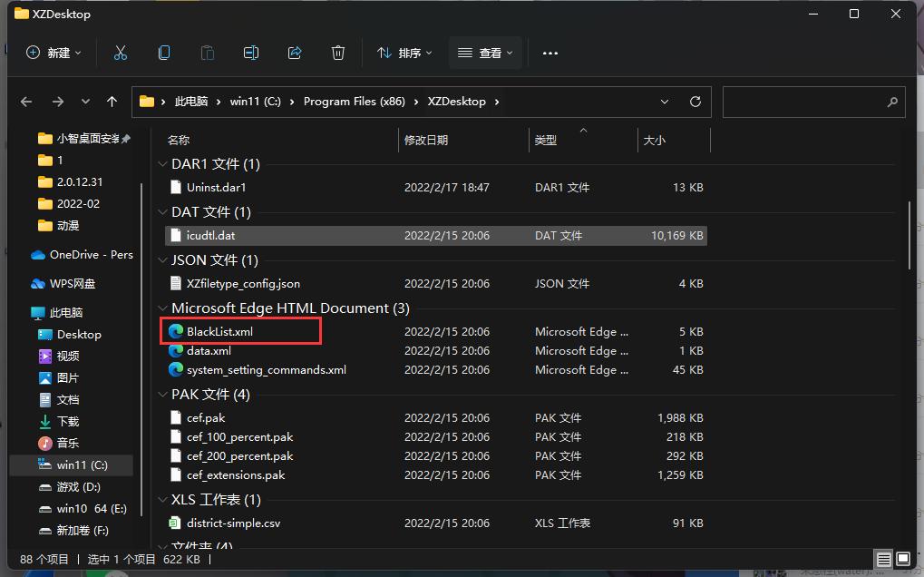Open the 排序 (Sort) dropdown menu
This screenshot has height=577, width=924.
pos(404,53)
